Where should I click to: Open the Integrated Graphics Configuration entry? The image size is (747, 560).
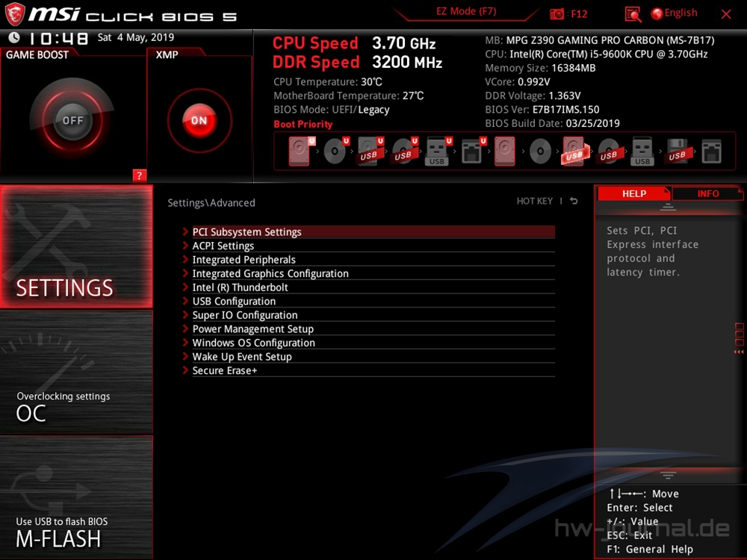tap(373, 273)
